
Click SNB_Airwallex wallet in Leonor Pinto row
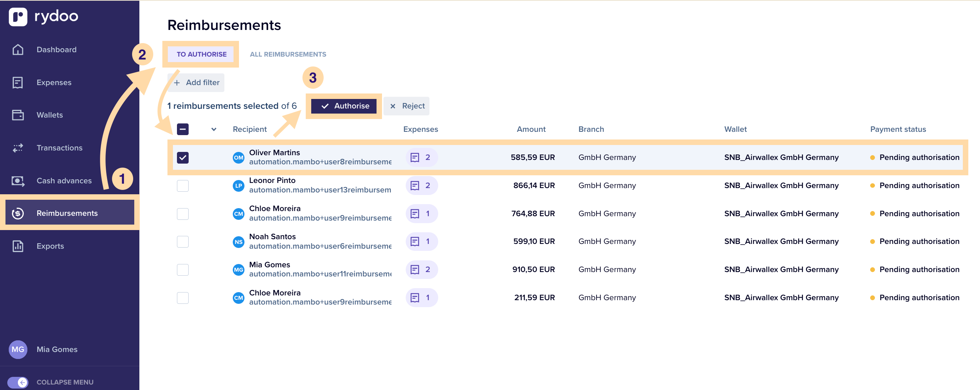(781, 186)
